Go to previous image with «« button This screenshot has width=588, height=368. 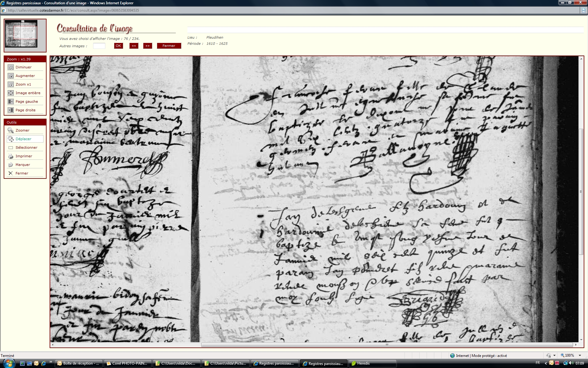(134, 46)
